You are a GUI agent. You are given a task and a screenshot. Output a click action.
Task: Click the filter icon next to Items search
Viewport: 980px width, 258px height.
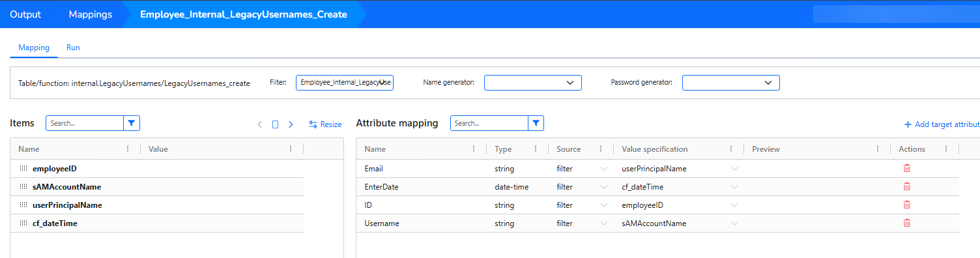(132, 123)
